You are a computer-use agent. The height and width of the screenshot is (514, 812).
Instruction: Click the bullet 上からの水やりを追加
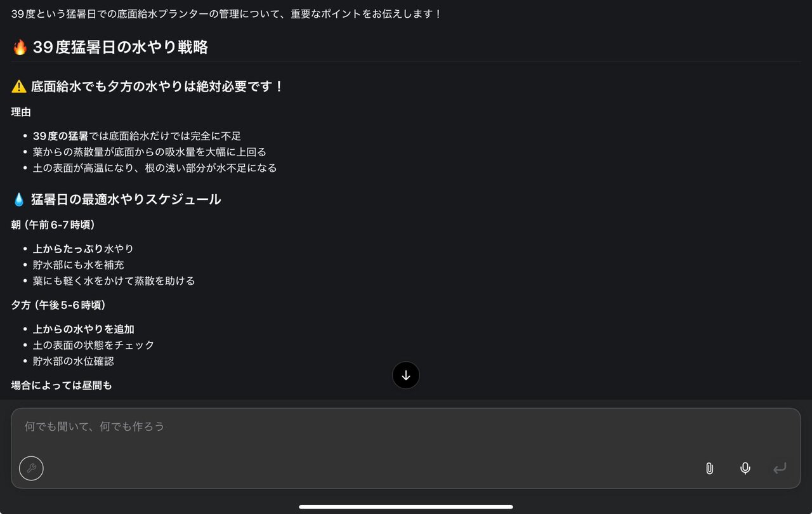pos(84,329)
